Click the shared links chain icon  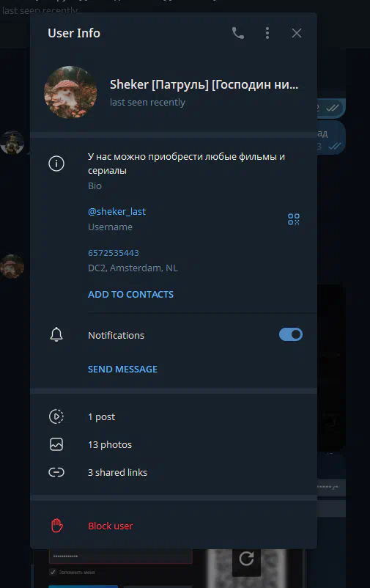[56, 472]
